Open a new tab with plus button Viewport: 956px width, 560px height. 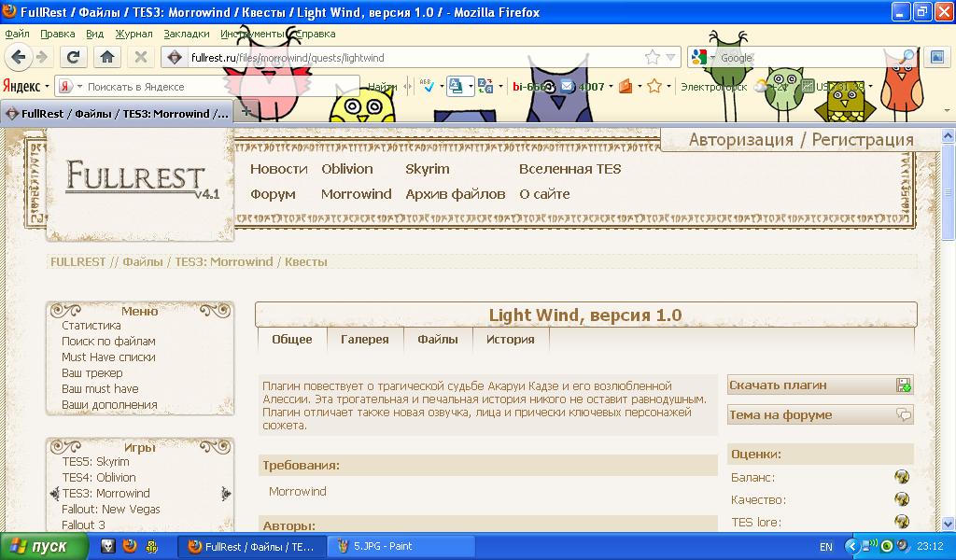246,111
